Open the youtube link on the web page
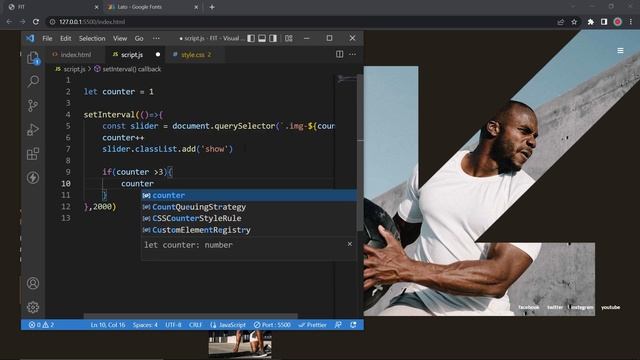This screenshot has height=360, width=640. pos(610,307)
